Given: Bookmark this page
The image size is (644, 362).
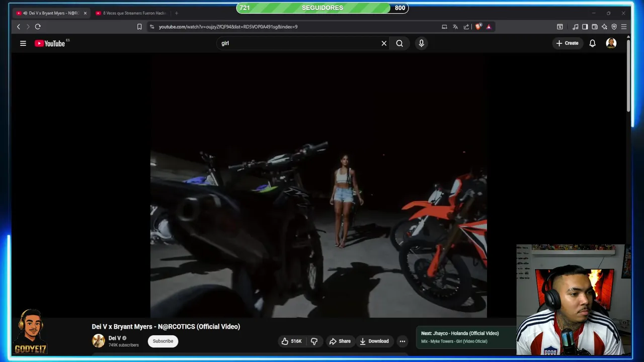Looking at the screenshot, I should click(139, 27).
